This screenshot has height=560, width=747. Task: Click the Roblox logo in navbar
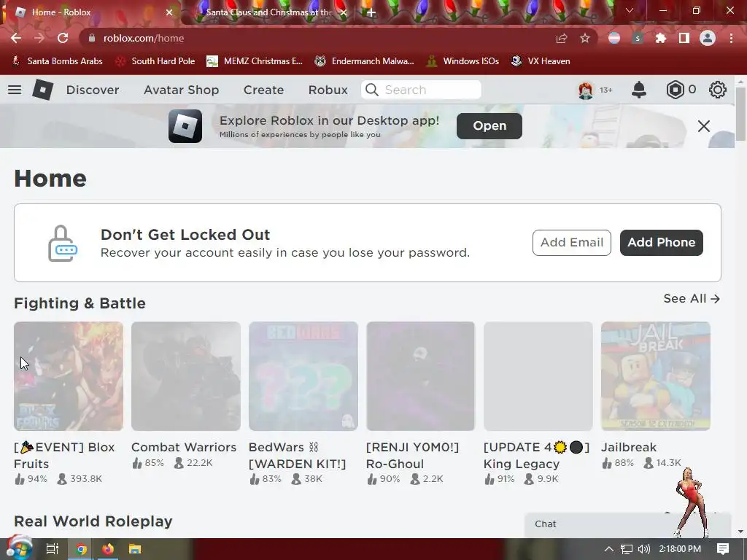(x=42, y=90)
